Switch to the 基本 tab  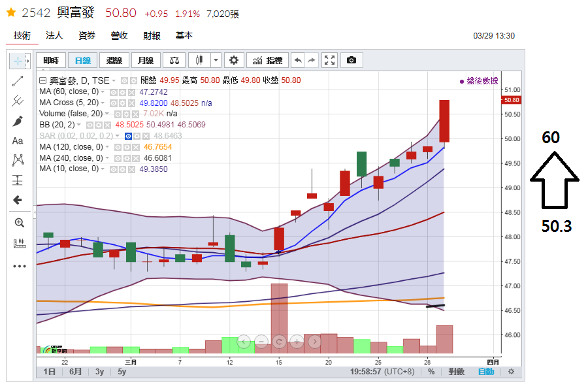click(x=184, y=36)
